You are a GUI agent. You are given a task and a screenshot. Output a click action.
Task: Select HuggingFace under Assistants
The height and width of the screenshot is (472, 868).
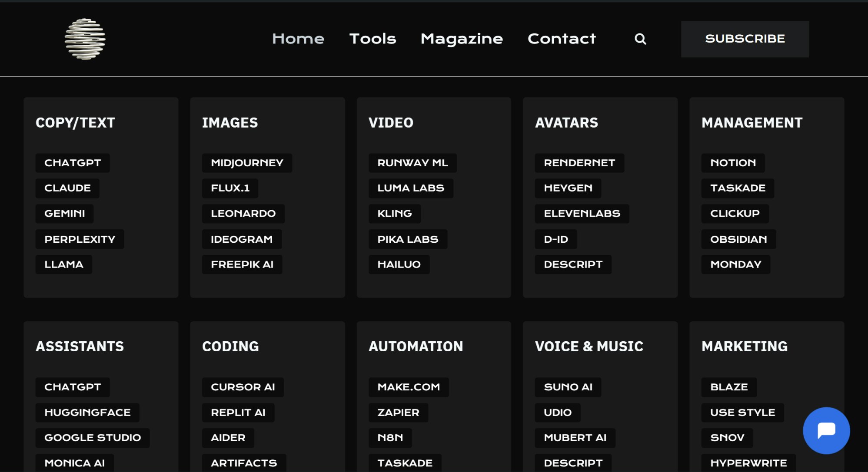pos(87,413)
